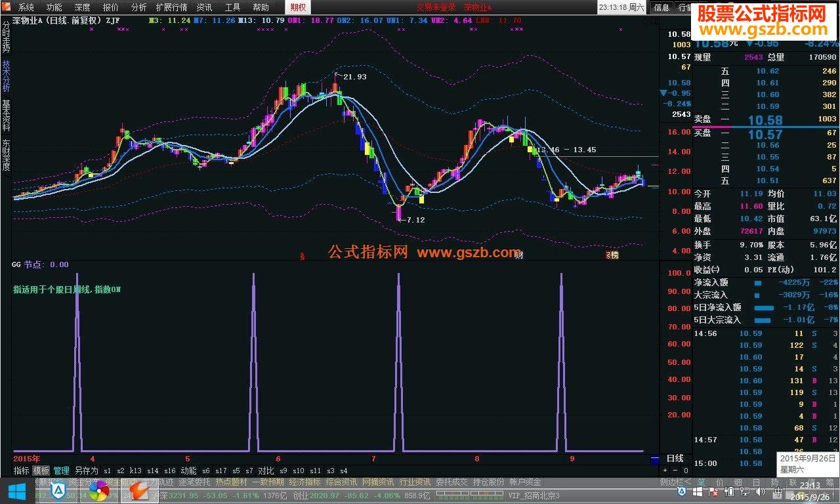Click the blue square beside 日线
Screen dimensions: 840x504
point(654,459)
